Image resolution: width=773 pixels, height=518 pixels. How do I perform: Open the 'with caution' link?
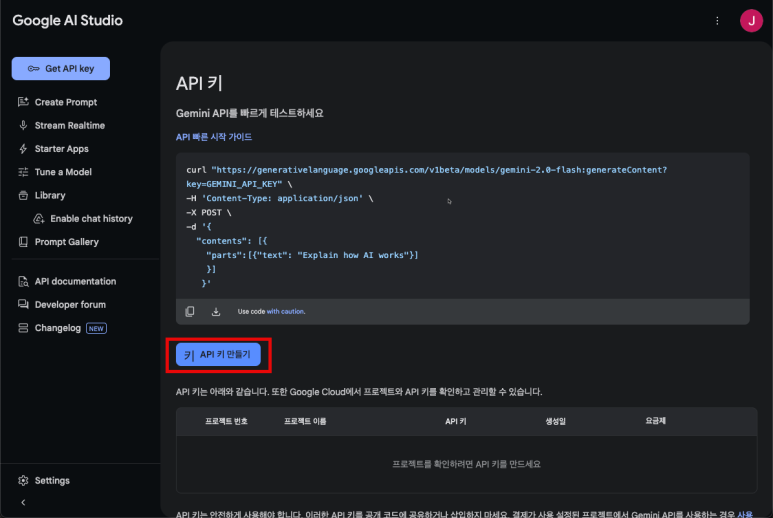click(x=285, y=311)
